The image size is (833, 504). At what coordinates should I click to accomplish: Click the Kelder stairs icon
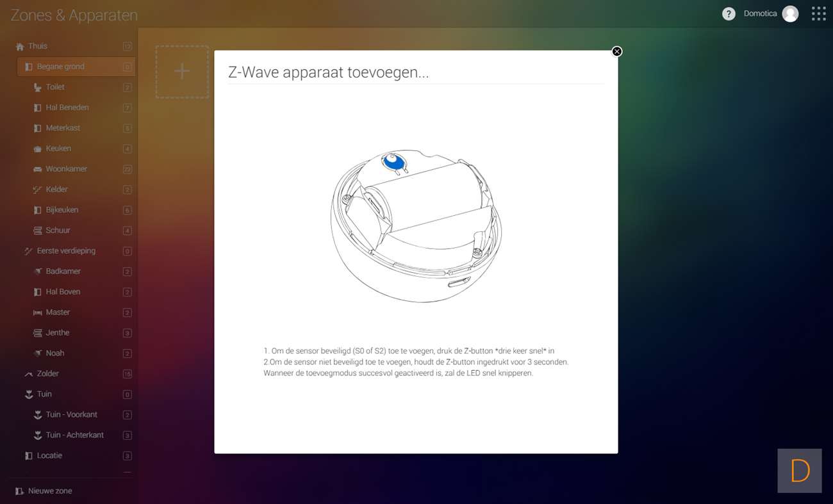pos(37,190)
